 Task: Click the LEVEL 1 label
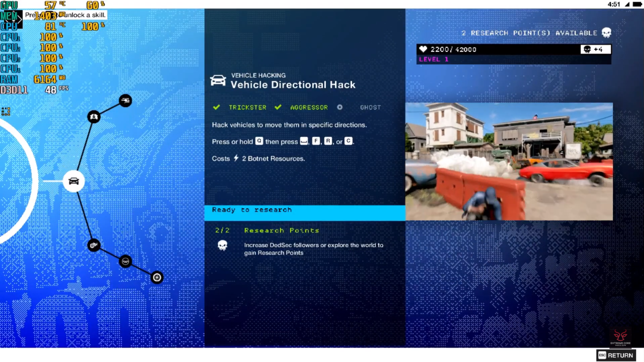(x=434, y=59)
